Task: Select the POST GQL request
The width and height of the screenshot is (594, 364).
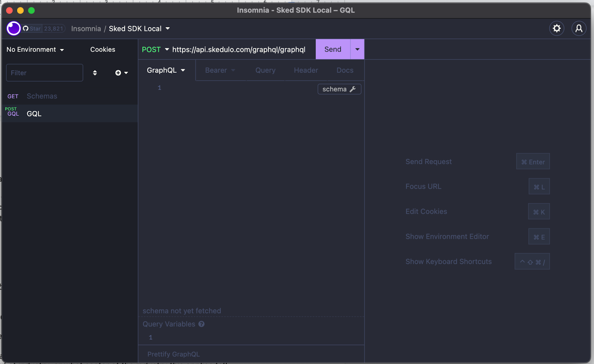Action: point(70,113)
